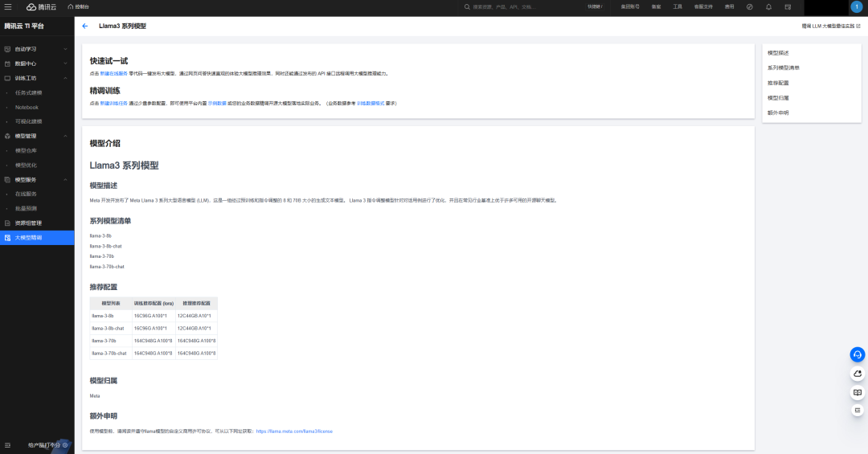Click the 训练数据格式 link

371,104
